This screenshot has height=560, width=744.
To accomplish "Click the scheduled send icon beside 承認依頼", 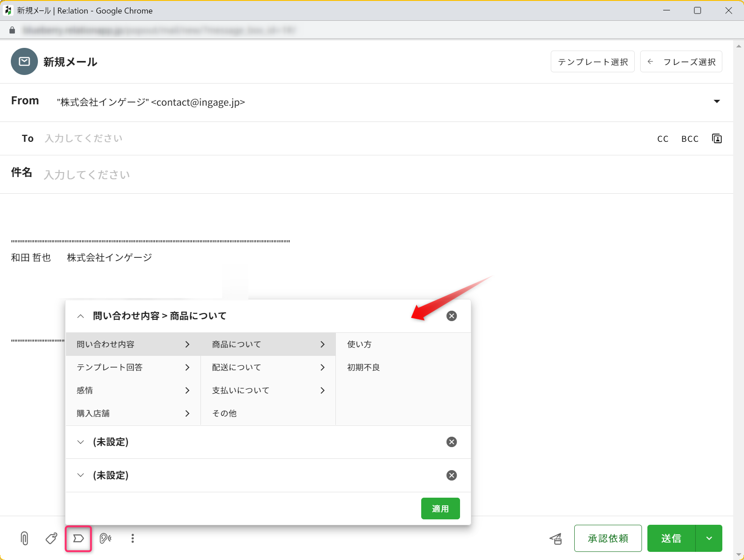I will (x=556, y=538).
